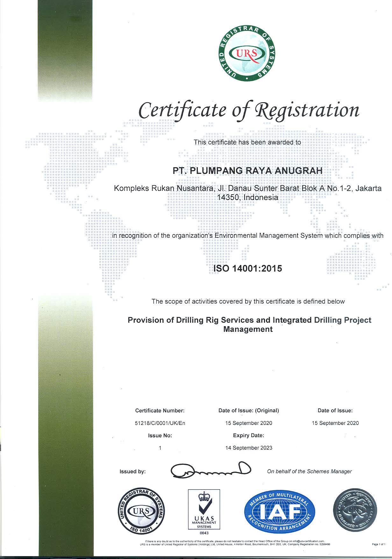Viewport: 392px width, 559px height.
Task: Click 'On behalf of the Schemes Manager'
Action: coord(310,471)
